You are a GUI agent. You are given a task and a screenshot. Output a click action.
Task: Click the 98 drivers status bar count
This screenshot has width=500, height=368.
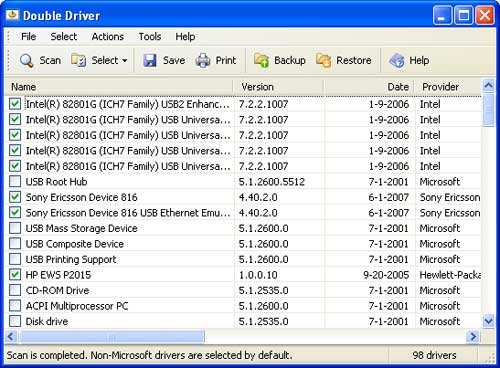coord(434,355)
